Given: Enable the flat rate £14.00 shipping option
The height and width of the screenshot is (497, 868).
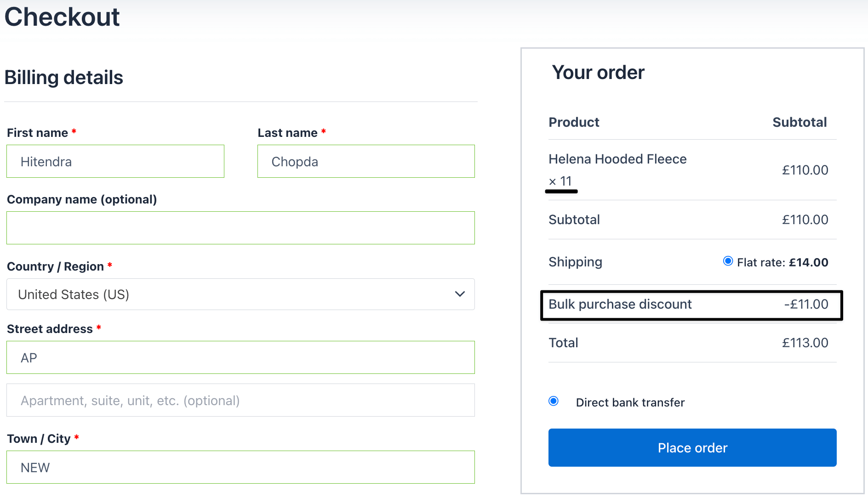Looking at the screenshot, I should (728, 261).
